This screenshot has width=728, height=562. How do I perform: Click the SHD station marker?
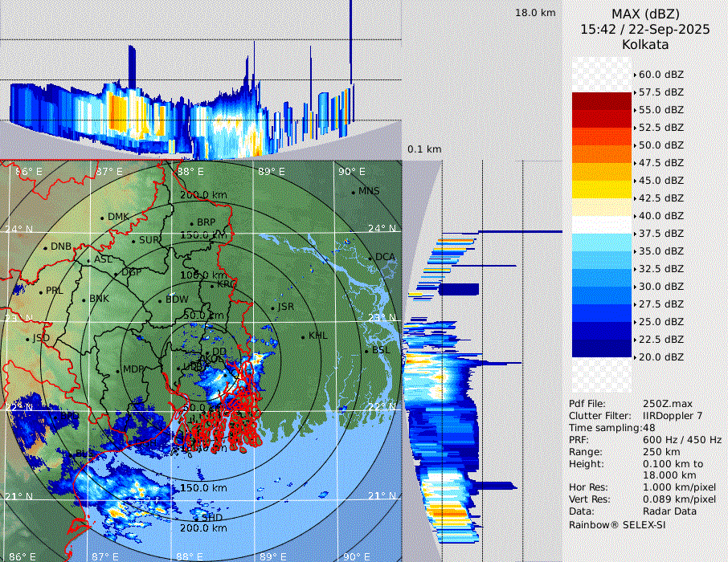(195, 518)
